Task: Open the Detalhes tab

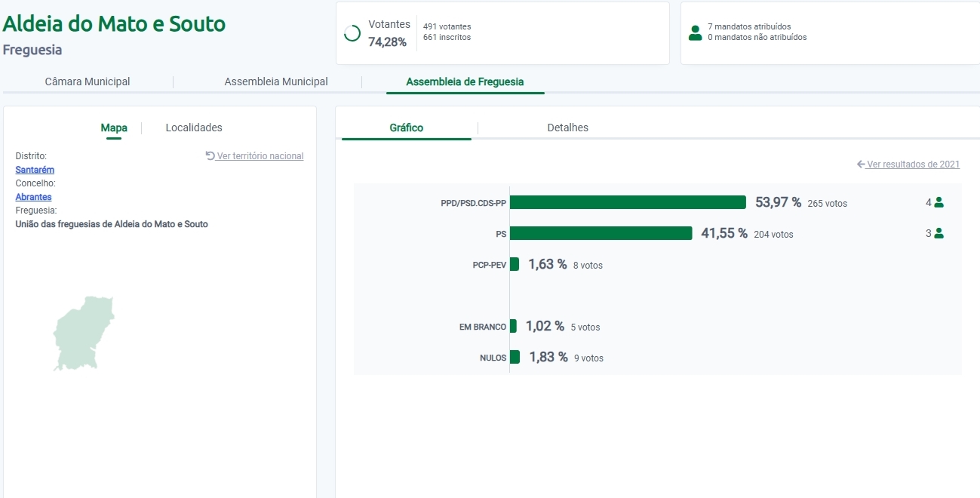Action: 567,128
